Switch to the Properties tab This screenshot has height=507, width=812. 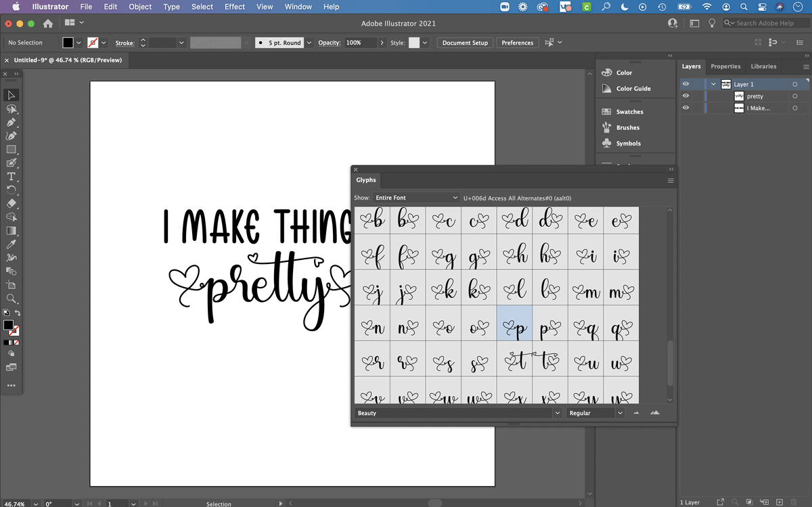[x=725, y=66]
